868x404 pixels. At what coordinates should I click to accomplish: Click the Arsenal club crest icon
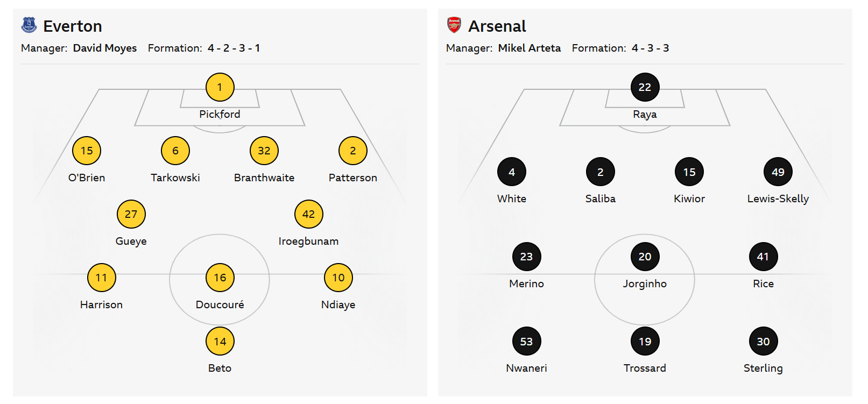[454, 25]
